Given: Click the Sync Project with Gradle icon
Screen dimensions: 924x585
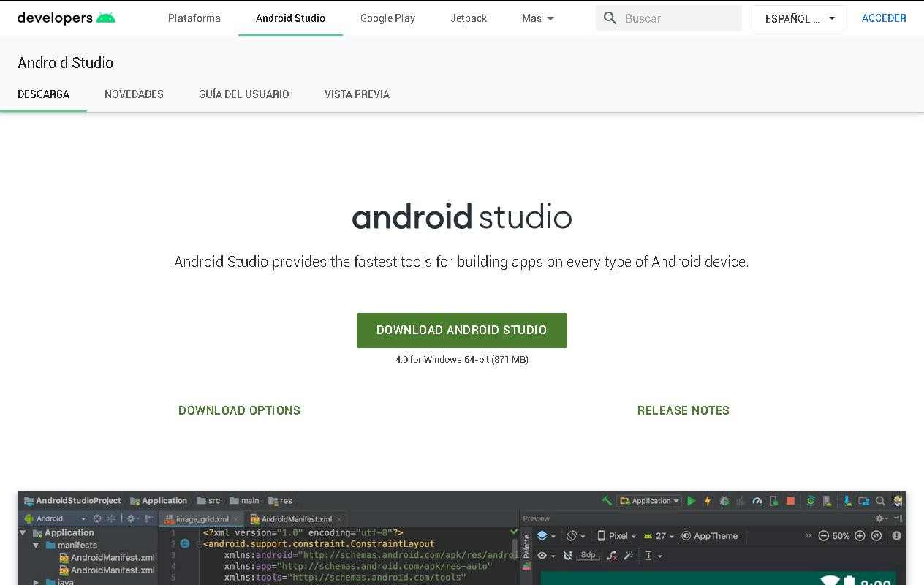Looking at the screenshot, I should [811, 500].
